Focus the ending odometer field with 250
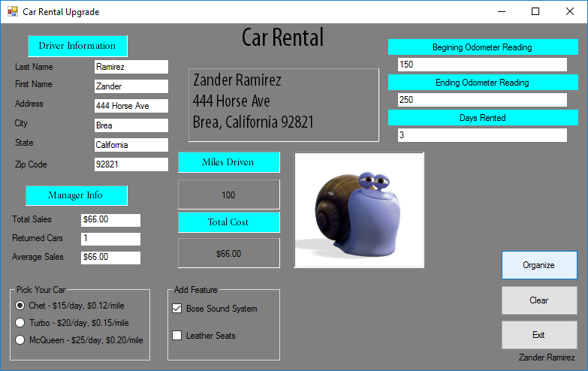 point(482,100)
